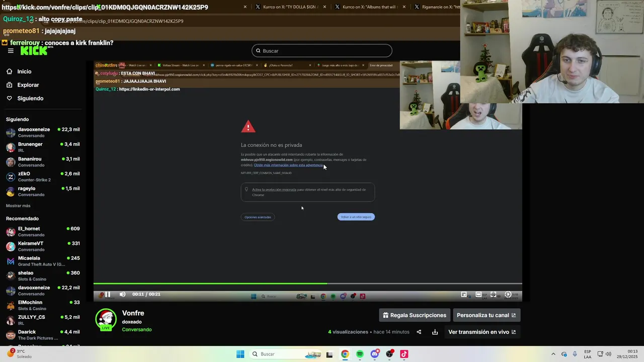Image resolution: width=644 pixels, height=362 pixels.
Task: Pause the clip playback
Action: click(x=107, y=294)
